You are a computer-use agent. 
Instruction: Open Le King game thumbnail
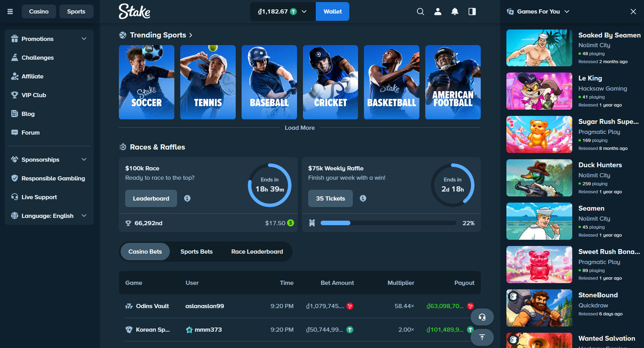[539, 91]
